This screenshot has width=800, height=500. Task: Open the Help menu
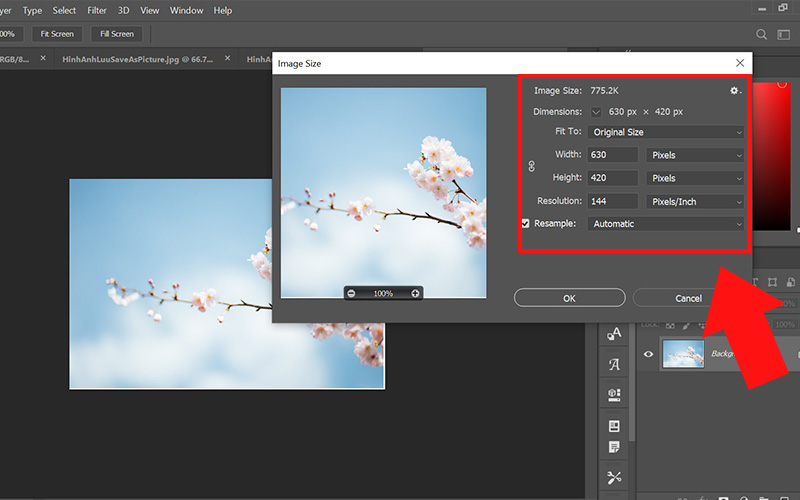pyautogui.click(x=222, y=10)
